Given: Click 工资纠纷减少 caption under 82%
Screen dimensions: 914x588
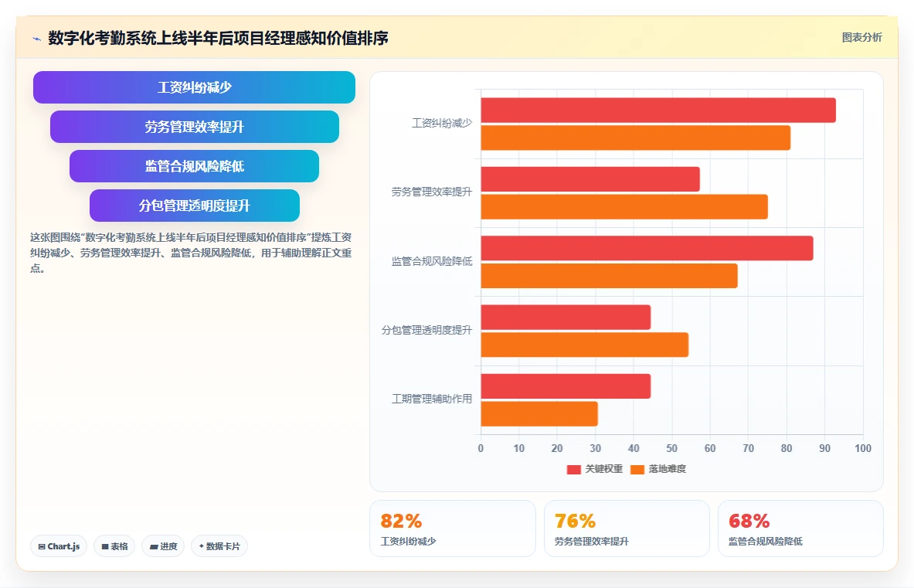Looking at the screenshot, I should coord(408,542).
